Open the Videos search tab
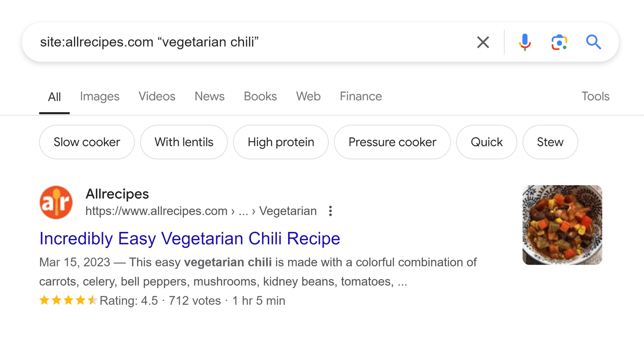 click(157, 97)
